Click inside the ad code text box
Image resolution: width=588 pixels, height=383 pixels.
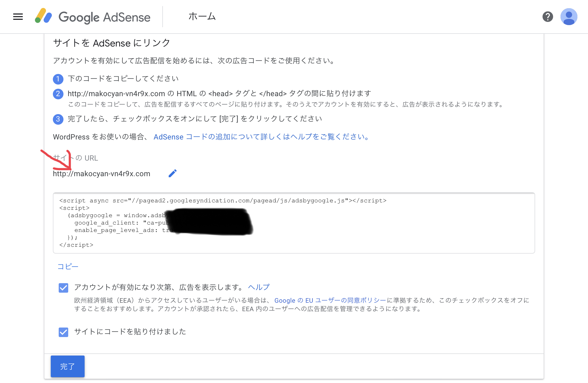click(x=294, y=223)
